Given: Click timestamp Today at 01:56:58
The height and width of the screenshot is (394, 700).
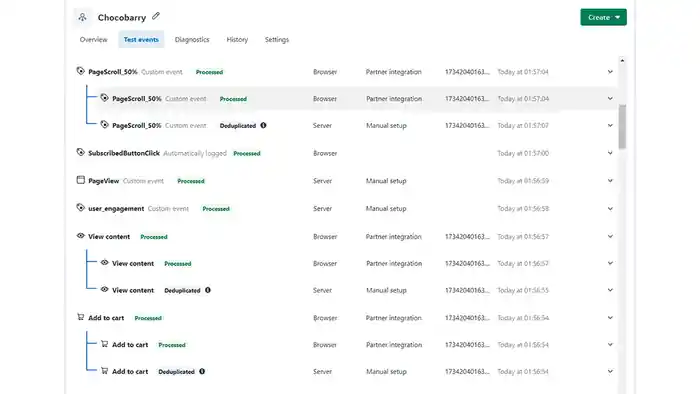Looking at the screenshot, I should pos(523,208).
